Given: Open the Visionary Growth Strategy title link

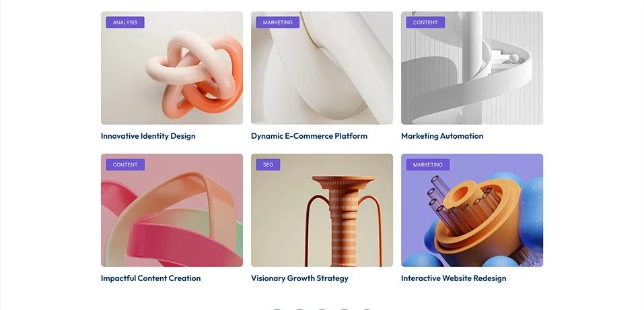Looking at the screenshot, I should tap(299, 278).
